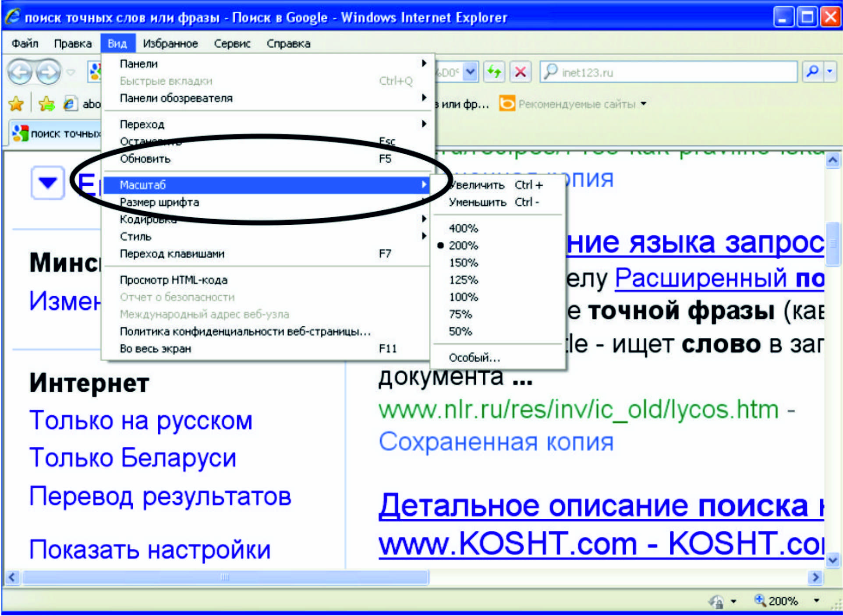Screen dimensions: 843x616
Task: Click the security lock icon in status bar
Action: click(x=716, y=601)
